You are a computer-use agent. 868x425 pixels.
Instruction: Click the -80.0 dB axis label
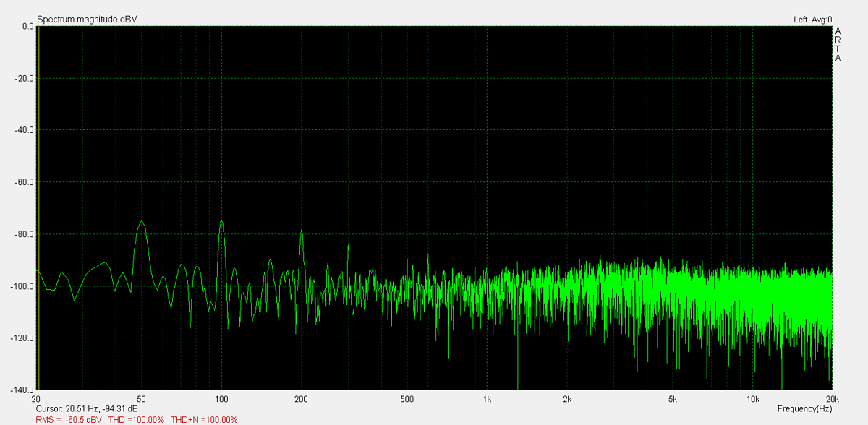pos(23,234)
